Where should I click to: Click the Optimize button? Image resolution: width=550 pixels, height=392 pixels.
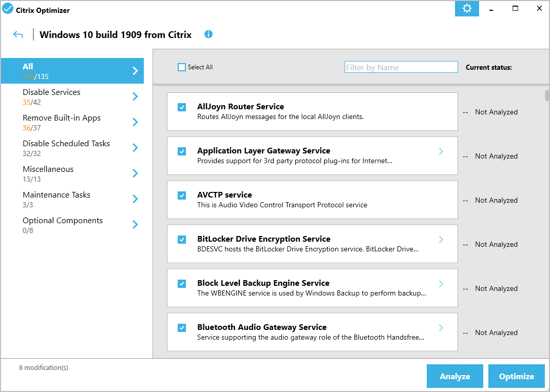tap(517, 376)
